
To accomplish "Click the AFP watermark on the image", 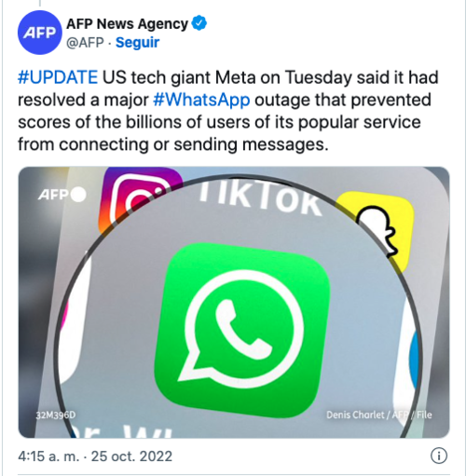I will coord(62,195).
